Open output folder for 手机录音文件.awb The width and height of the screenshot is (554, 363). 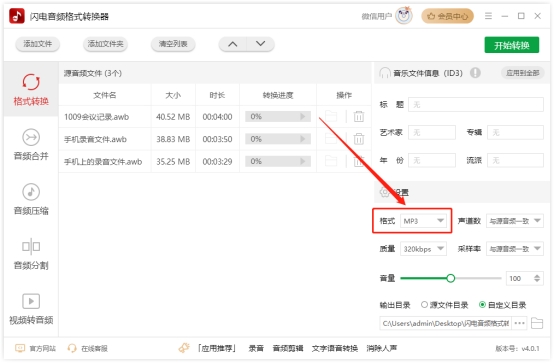(x=331, y=139)
